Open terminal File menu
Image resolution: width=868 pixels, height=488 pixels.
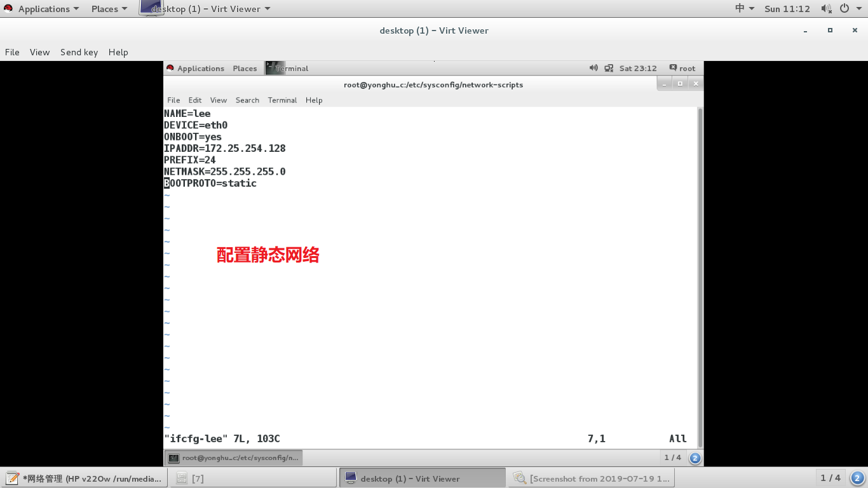pos(173,100)
